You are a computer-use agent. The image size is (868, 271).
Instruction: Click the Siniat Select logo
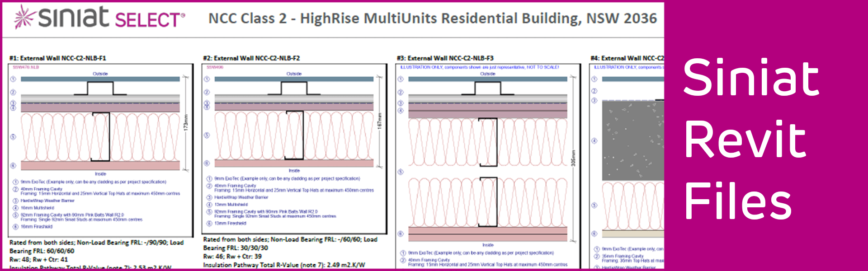[x=99, y=18]
